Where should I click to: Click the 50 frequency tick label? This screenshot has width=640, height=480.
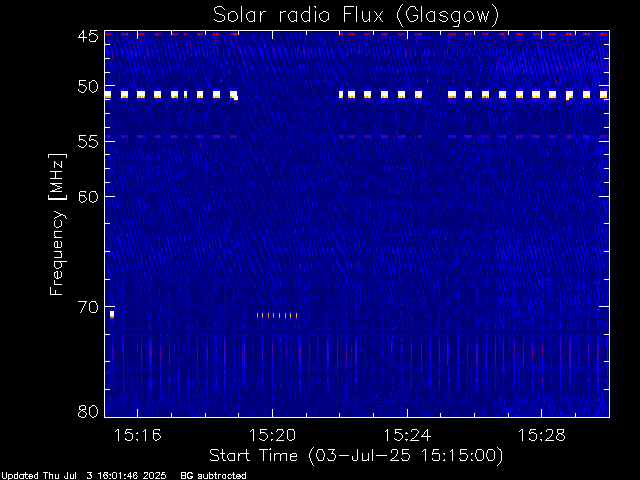tap(88, 87)
